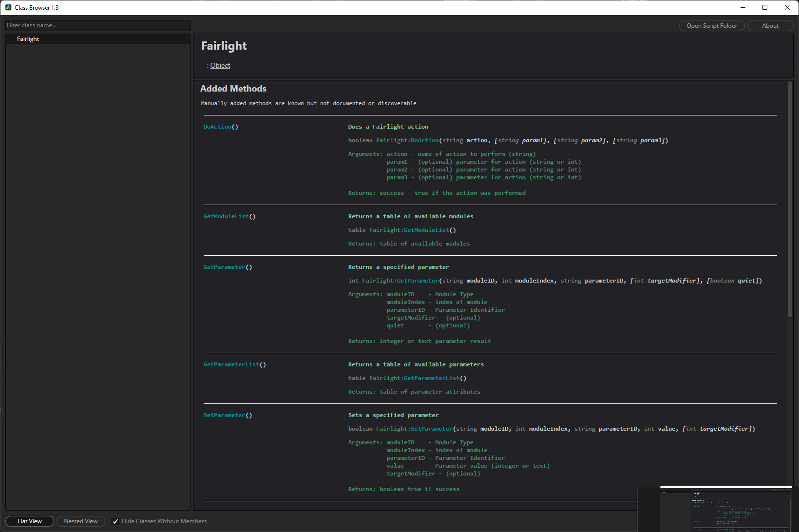Select Fairlight in the class list

coord(97,39)
